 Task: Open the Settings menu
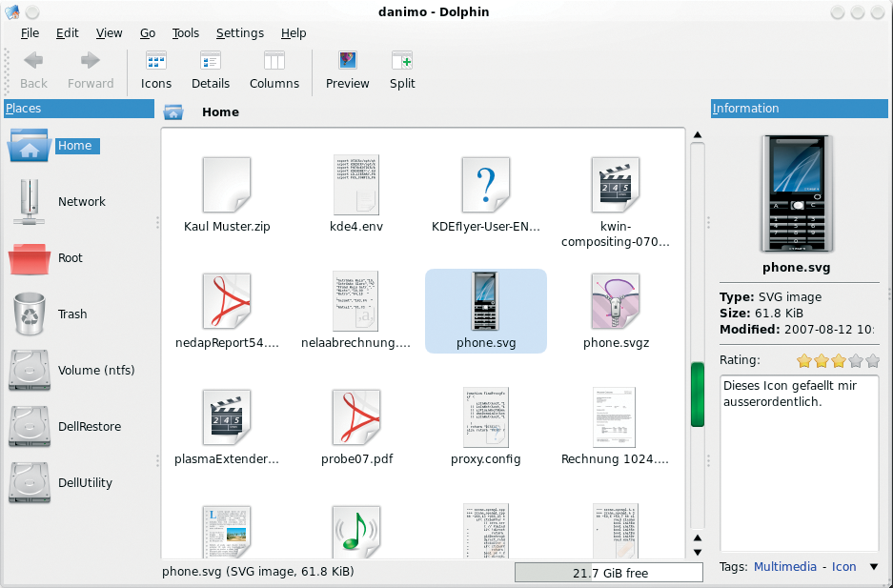[x=240, y=33]
